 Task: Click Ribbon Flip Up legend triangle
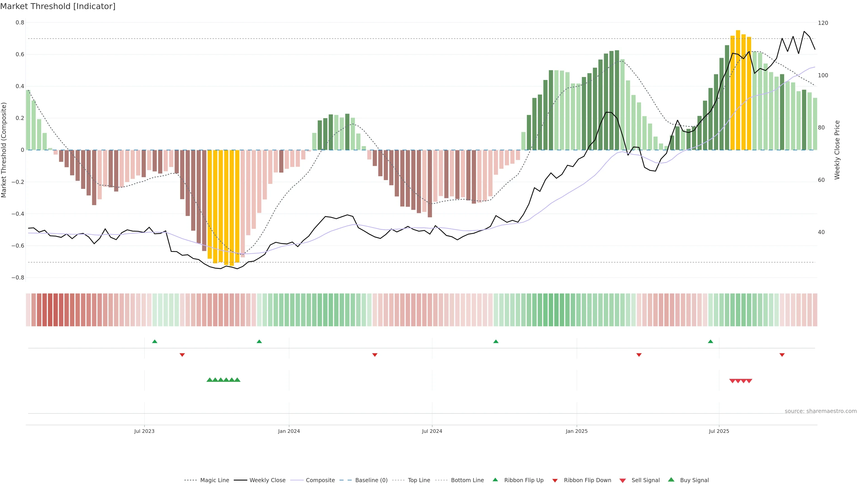(x=495, y=480)
